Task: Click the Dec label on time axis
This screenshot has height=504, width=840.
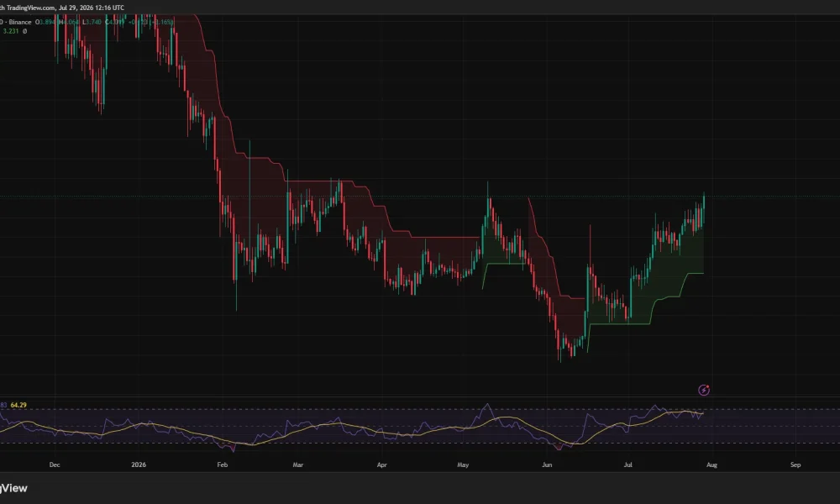Action: pos(55,465)
